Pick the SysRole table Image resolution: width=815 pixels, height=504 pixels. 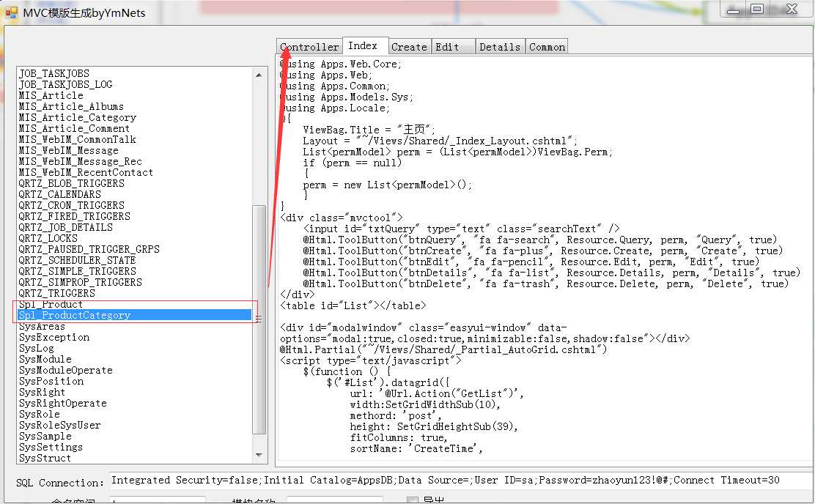click(40, 414)
